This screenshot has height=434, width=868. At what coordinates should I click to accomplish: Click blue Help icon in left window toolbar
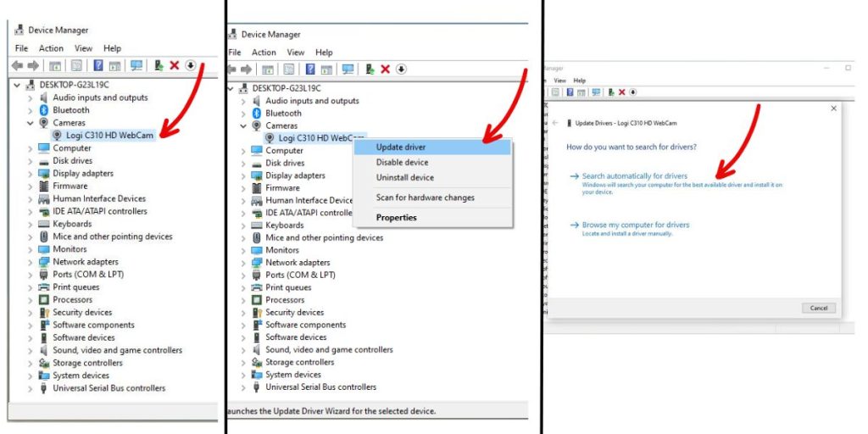click(98, 65)
